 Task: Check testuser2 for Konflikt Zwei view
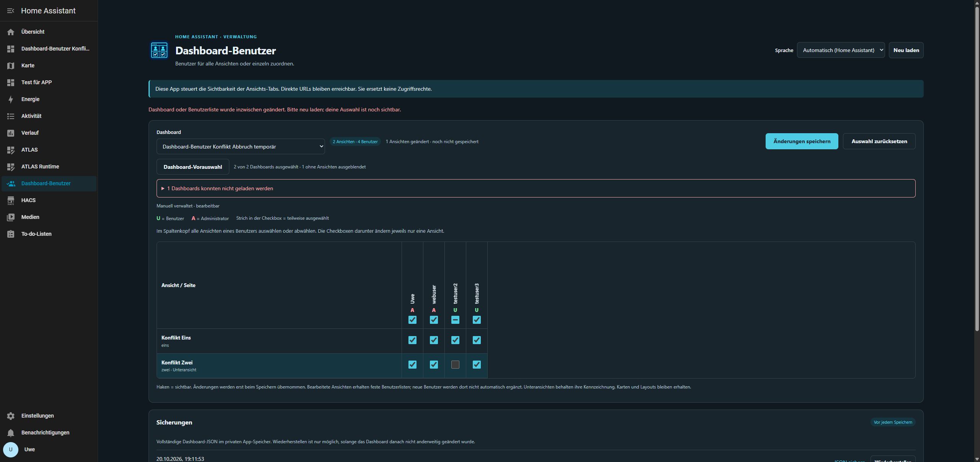(455, 364)
